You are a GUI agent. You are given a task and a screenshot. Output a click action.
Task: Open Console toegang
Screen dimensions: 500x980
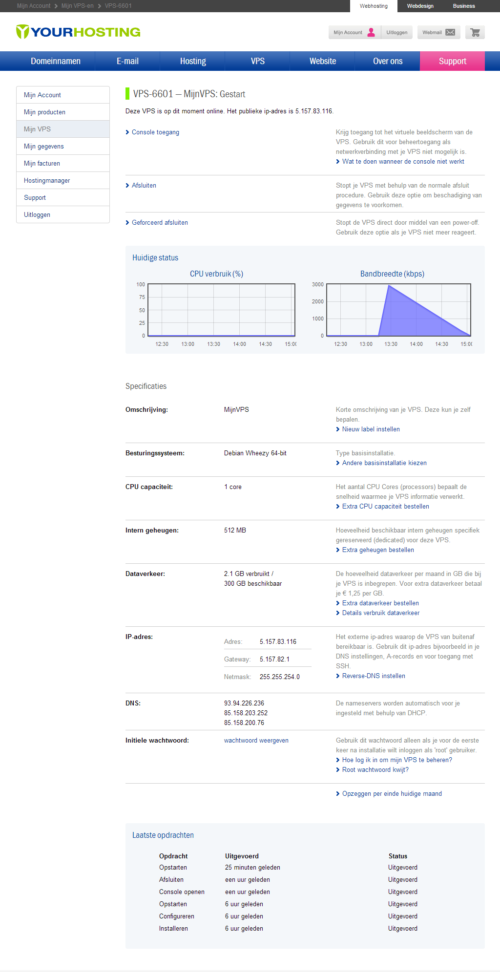(155, 132)
